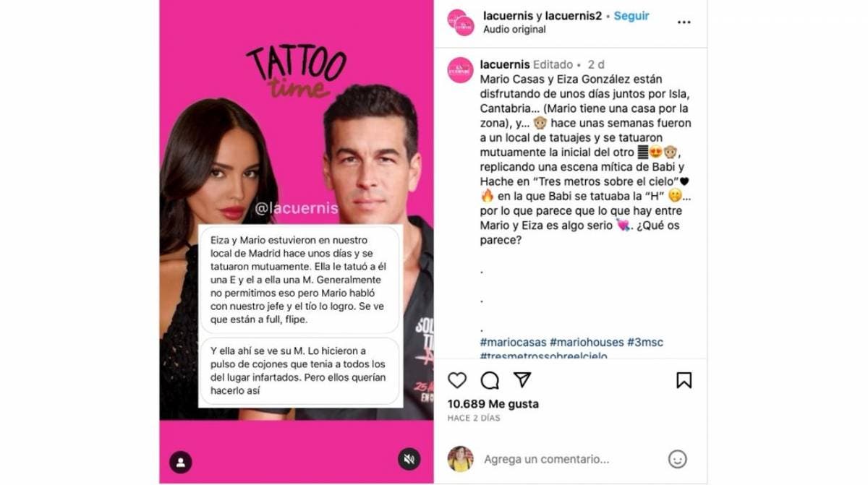
Task: Like the post with the heart icon
Action: click(x=457, y=380)
